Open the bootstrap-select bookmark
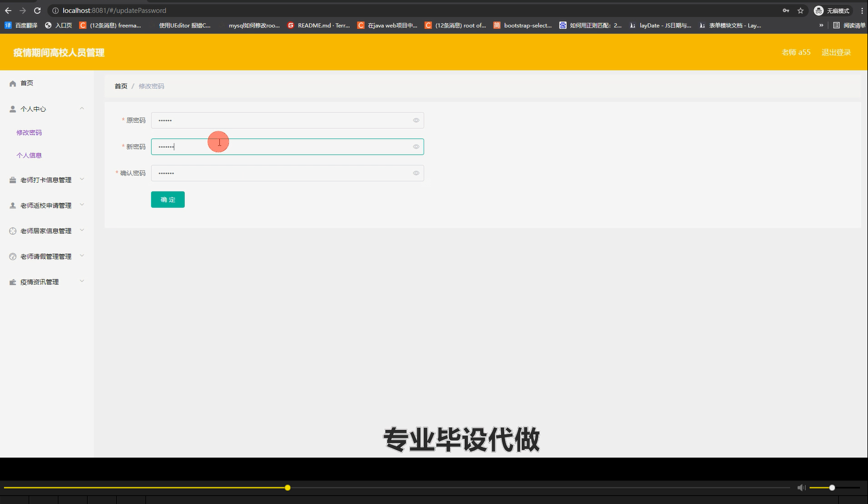 click(x=523, y=25)
